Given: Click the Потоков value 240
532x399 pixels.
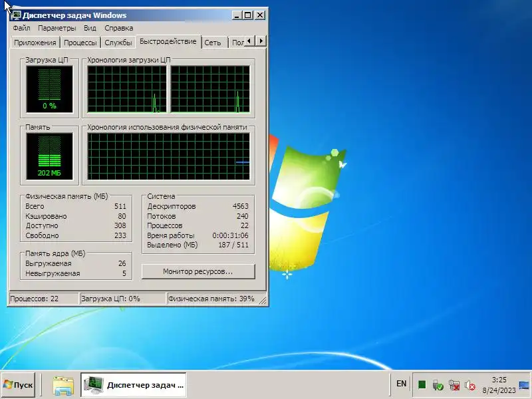Looking at the screenshot, I should 243,216.
